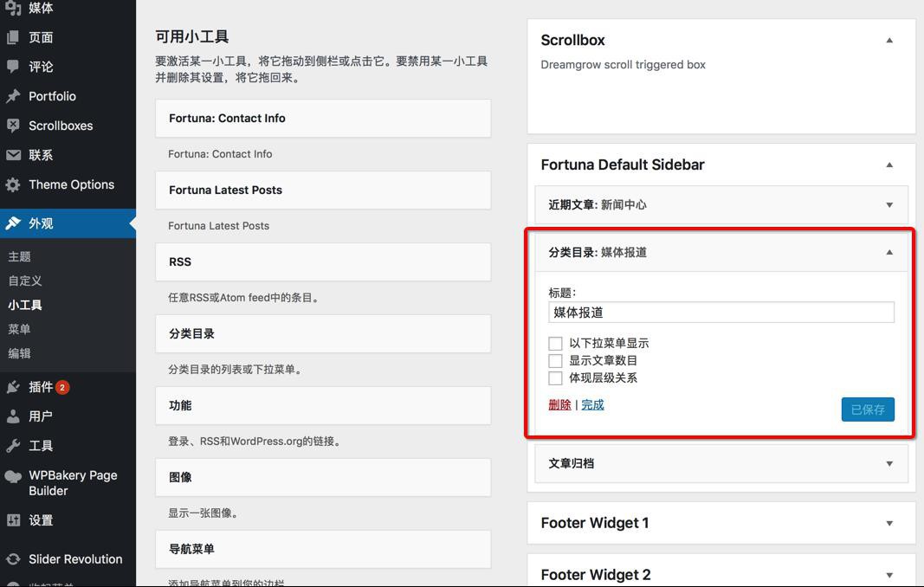Click the Portfolio pin icon in sidebar
Viewport: 924px width, 587px height.
(x=13, y=96)
